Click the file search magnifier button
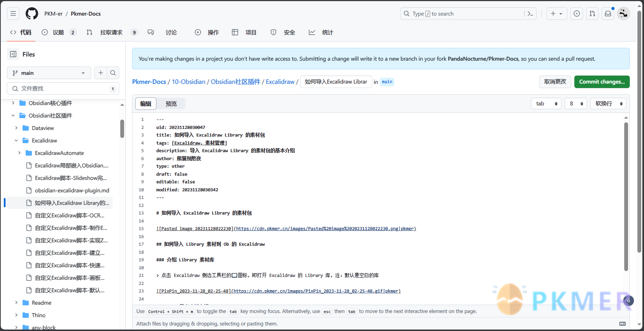This screenshot has width=644, height=331. 113,73
